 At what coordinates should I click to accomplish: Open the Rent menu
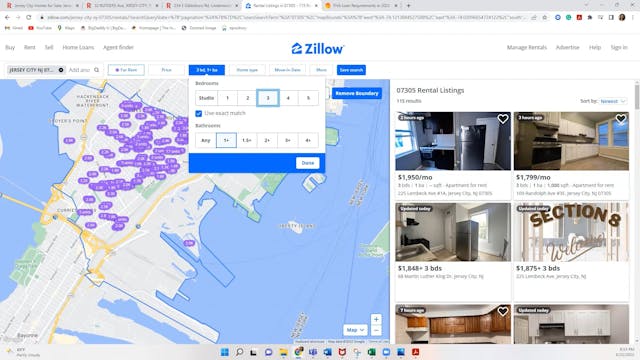coord(29,47)
